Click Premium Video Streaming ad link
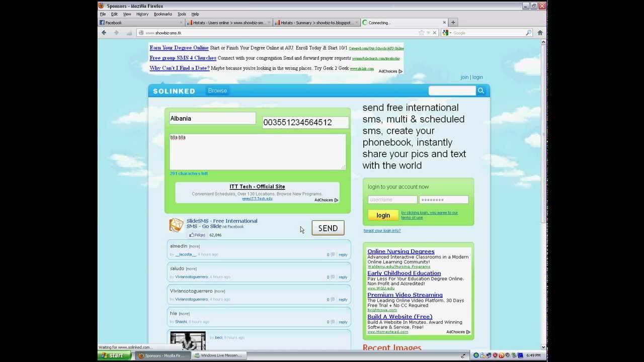 click(x=405, y=295)
